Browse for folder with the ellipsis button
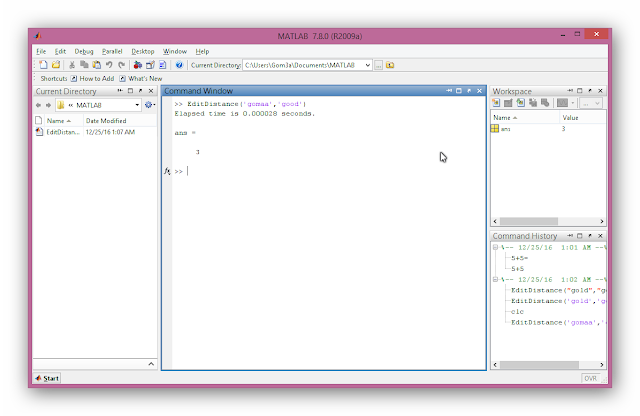This screenshot has width=640, height=416. click(x=379, y=65)
